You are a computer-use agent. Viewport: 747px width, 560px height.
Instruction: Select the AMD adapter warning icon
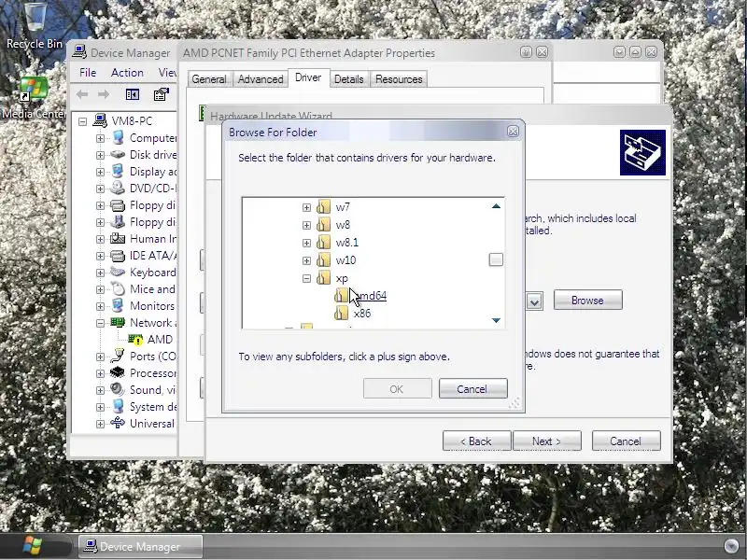click(135, 340)
